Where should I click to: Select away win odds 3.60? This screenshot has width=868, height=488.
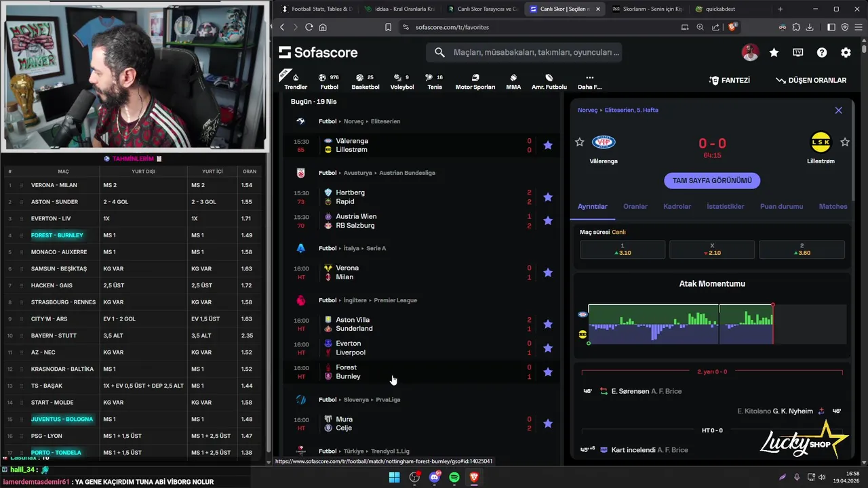(x=802, y=249)
